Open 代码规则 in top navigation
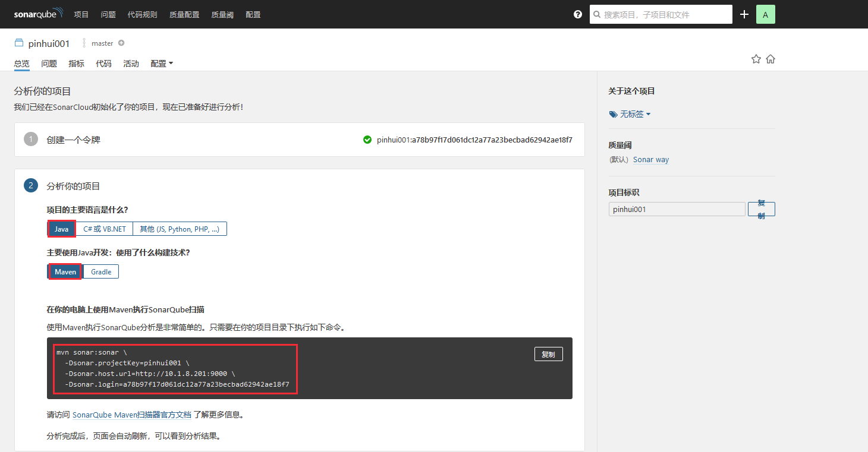 (x=143, y=14)
